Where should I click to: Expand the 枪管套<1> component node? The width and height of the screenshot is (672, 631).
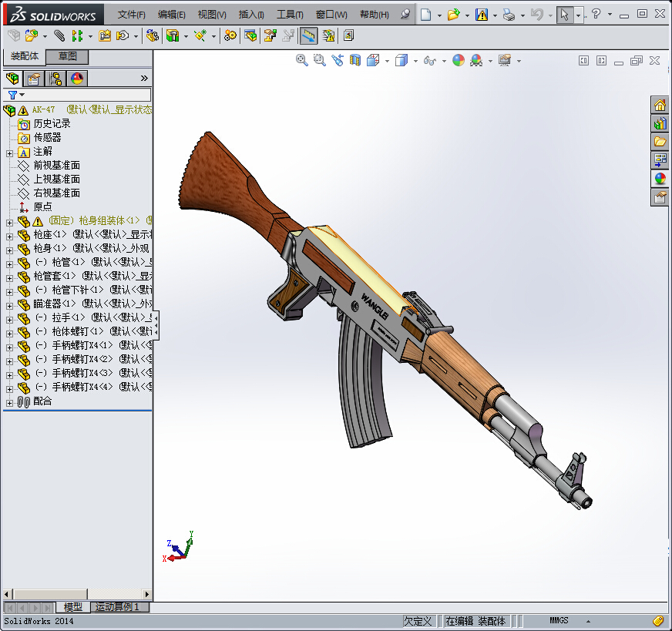click(x=9, y=278)
